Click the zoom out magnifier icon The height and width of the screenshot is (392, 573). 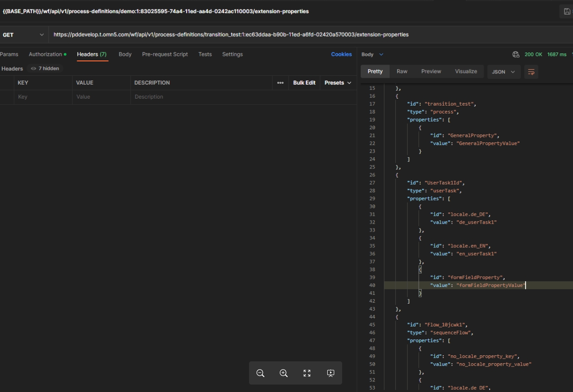pos(261,373)
